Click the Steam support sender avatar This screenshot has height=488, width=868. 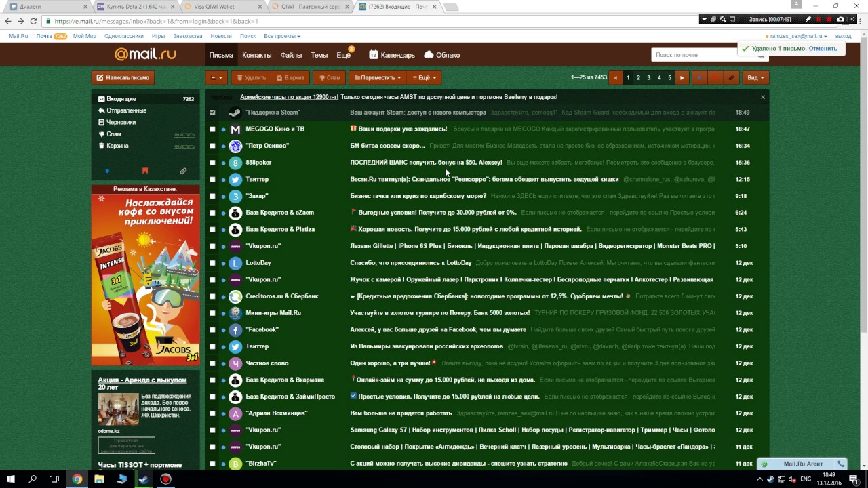click(x=235, y=113)
